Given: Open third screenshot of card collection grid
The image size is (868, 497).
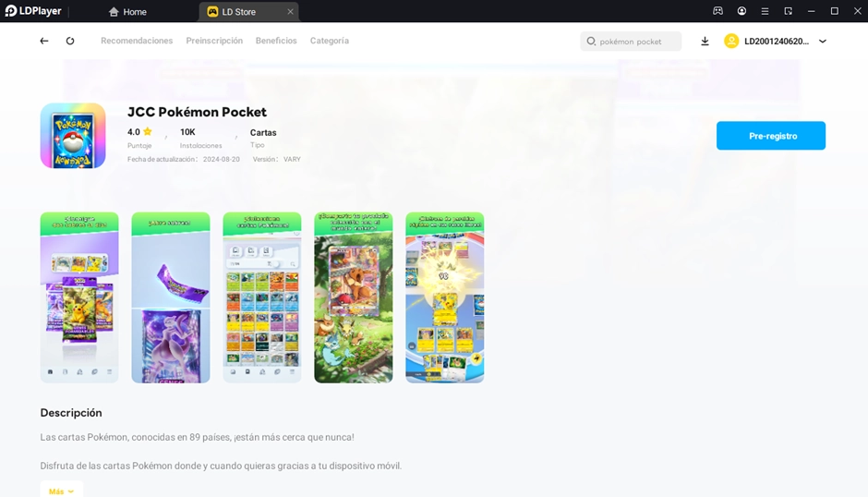Looking at the screenshot, I should [262, 297].
